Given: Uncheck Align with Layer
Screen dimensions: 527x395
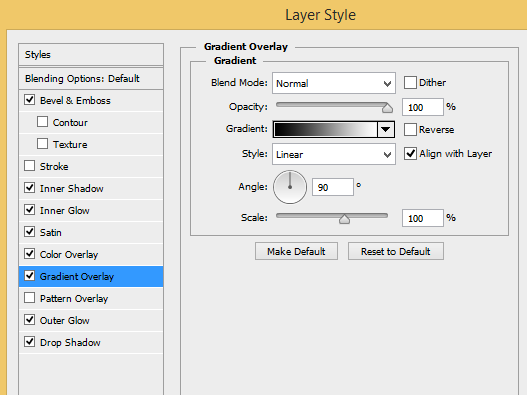Looking at the screenshot, I should click(410, 154).
